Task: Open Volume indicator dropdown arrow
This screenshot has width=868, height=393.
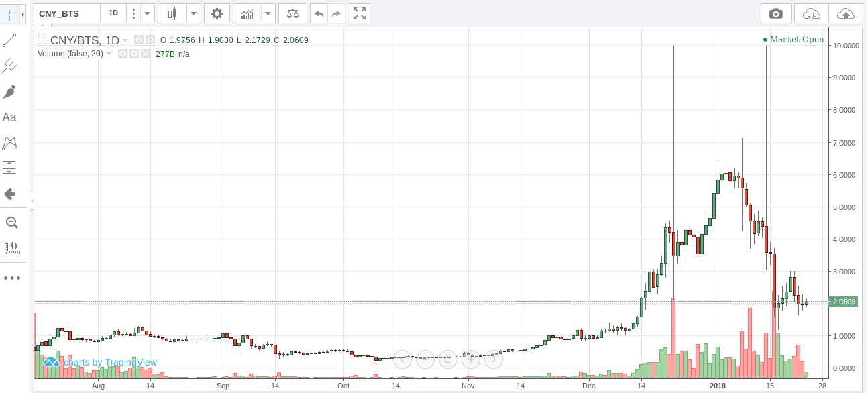Action: pos(109,54)
